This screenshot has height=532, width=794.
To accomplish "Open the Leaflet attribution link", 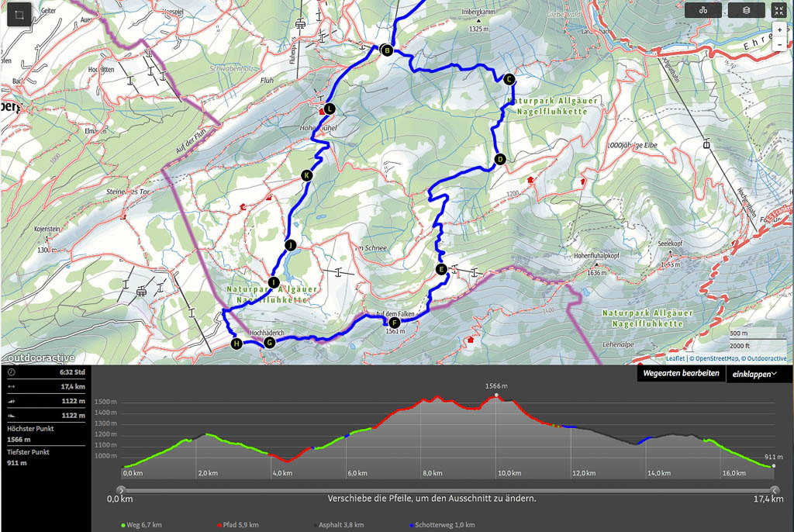I will pos(676,358).
